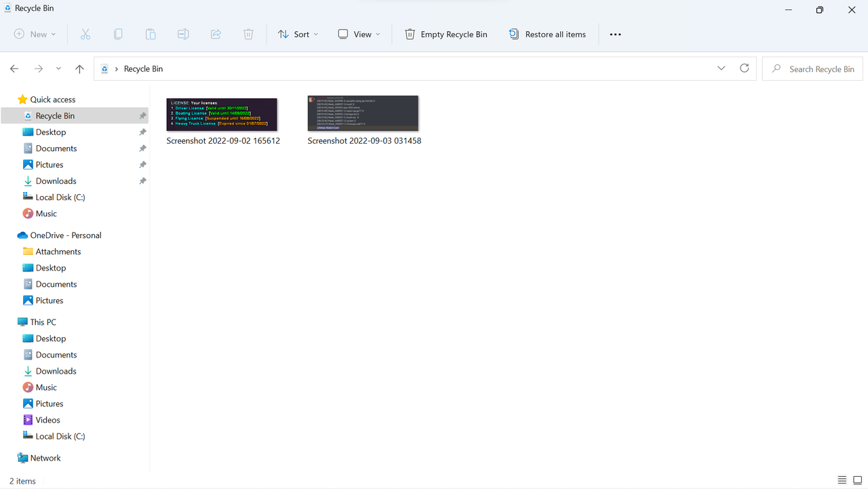This screenshot has height=489, width=868.
Task: Select Screenshot 2022-09-02 165612 thumbnail
Action: pos(222,115)
